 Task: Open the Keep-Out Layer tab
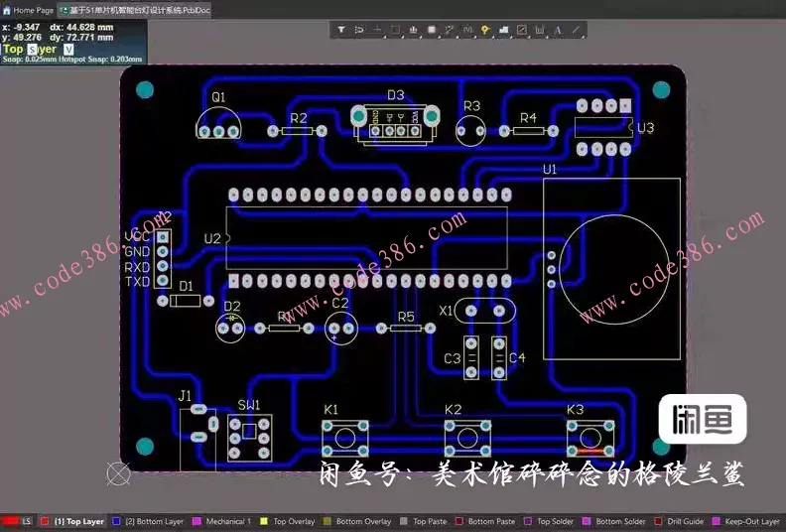click(751, 521)
